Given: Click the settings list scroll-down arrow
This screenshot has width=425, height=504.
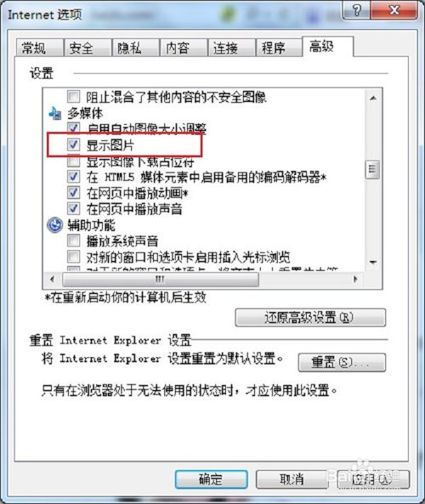Looking at the screenshot, I should coord(373,263).
